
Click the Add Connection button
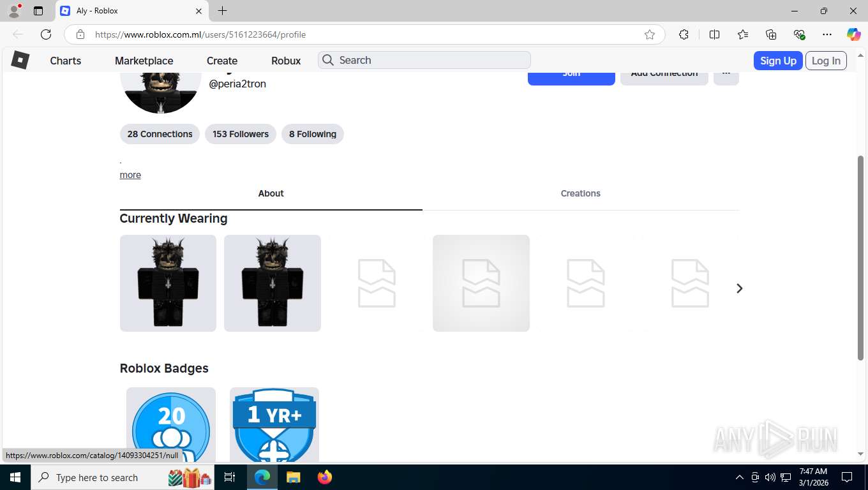point(664,77)
